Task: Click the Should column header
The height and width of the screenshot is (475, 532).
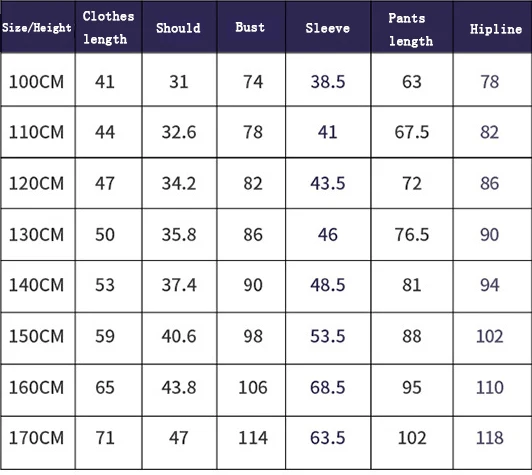Action: pos(178,28)
